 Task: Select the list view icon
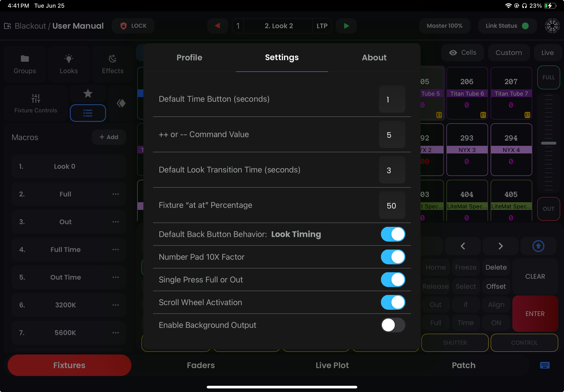(88, 113)
